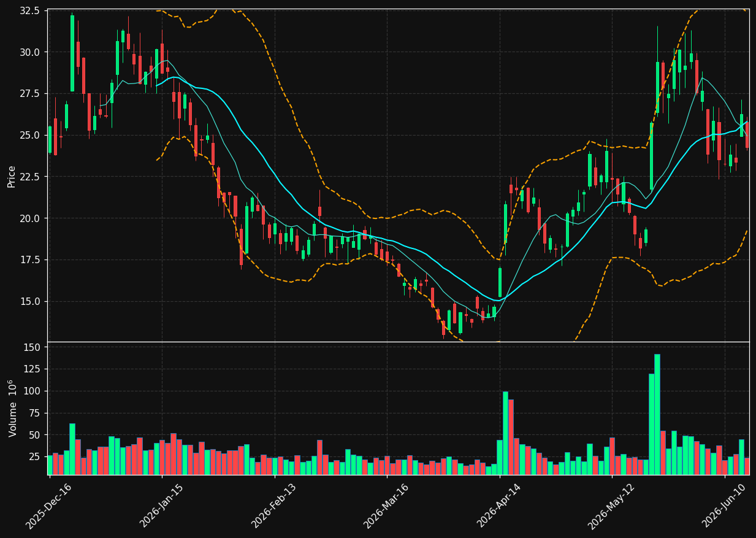Select the 22.5 price tick label
The image size is (756, 538).
point(31,177)
